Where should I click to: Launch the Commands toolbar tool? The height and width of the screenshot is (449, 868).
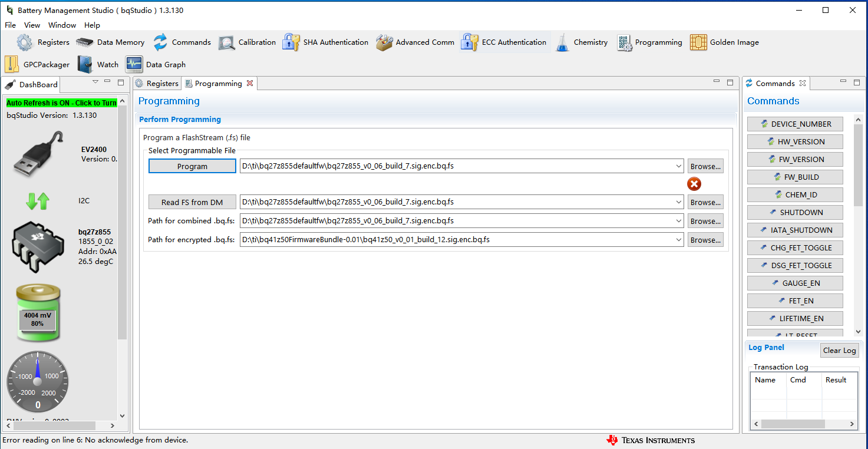pos(181,42)
